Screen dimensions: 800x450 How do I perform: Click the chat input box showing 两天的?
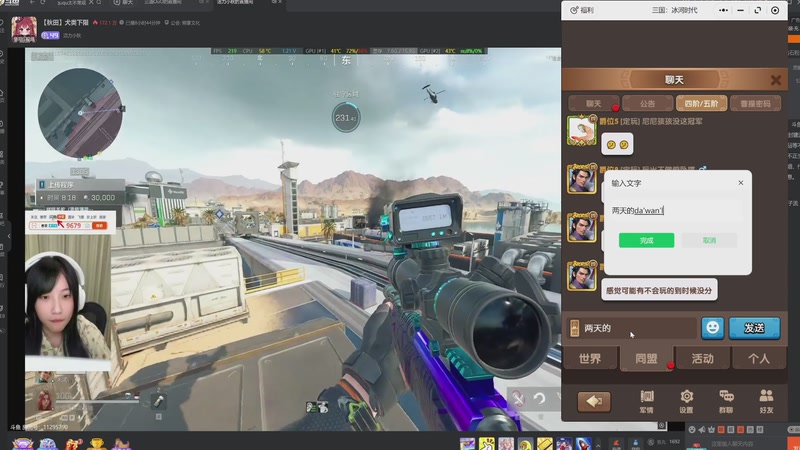(x=631, y=328)
